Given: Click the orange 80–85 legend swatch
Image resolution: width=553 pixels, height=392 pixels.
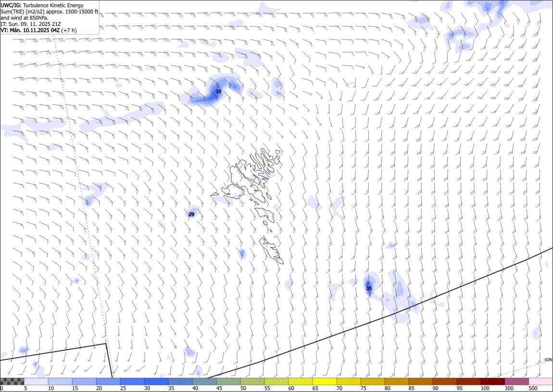Looking at the screenshot, I should click(396, 381).
